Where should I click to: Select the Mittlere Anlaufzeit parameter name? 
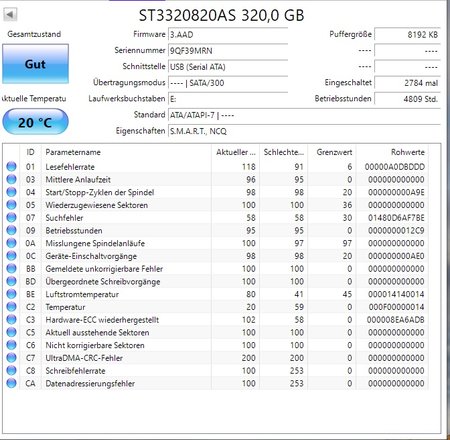point(78,179)
